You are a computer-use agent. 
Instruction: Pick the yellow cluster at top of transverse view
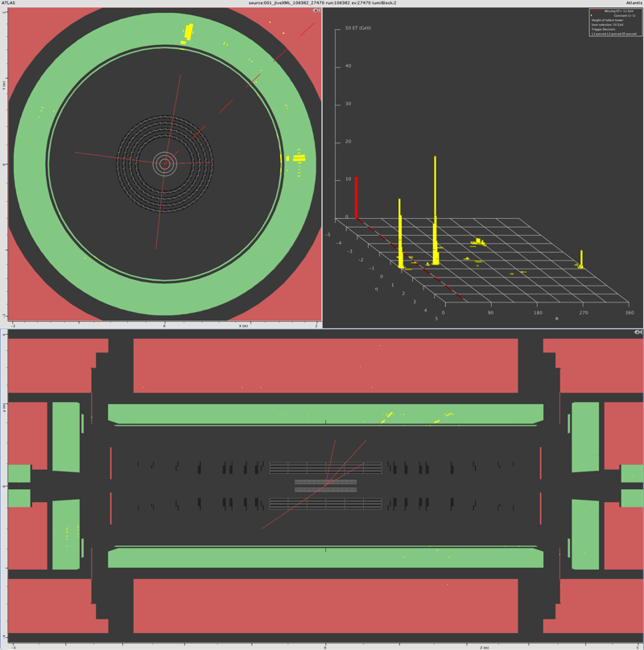[x=188, y=32]
